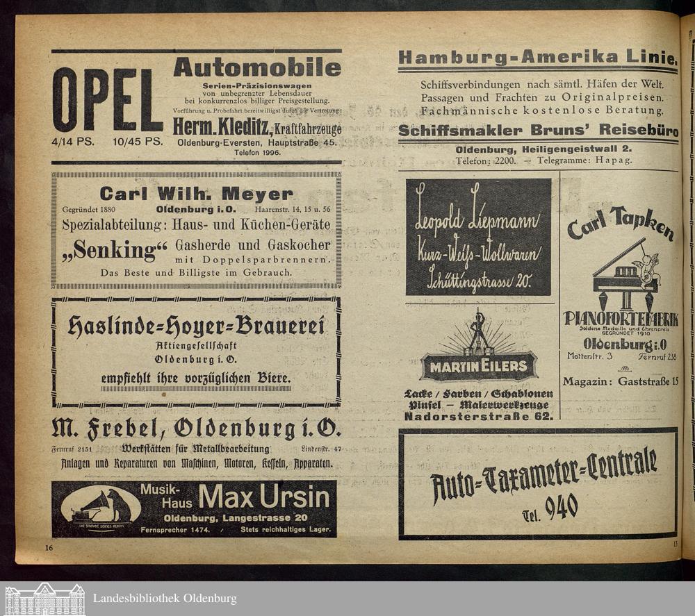
Task: Click the large OPEL wordmark
Action: pyautogui.click(x=106, y=100)
